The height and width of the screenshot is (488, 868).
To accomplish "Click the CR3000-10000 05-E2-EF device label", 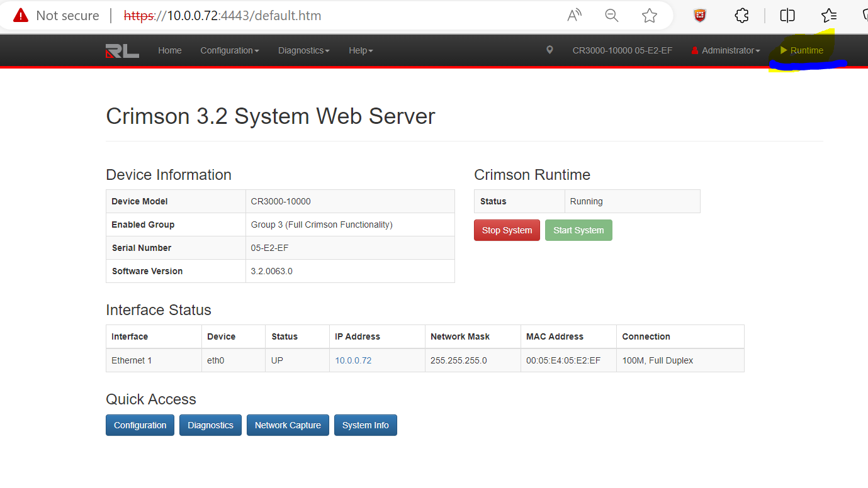I will tap(622, 50).
